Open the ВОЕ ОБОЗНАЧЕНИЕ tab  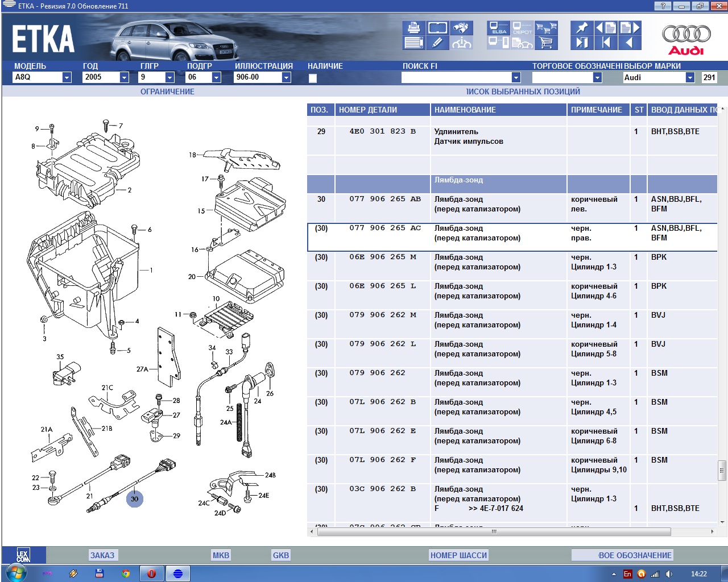[x=635, y=555]
